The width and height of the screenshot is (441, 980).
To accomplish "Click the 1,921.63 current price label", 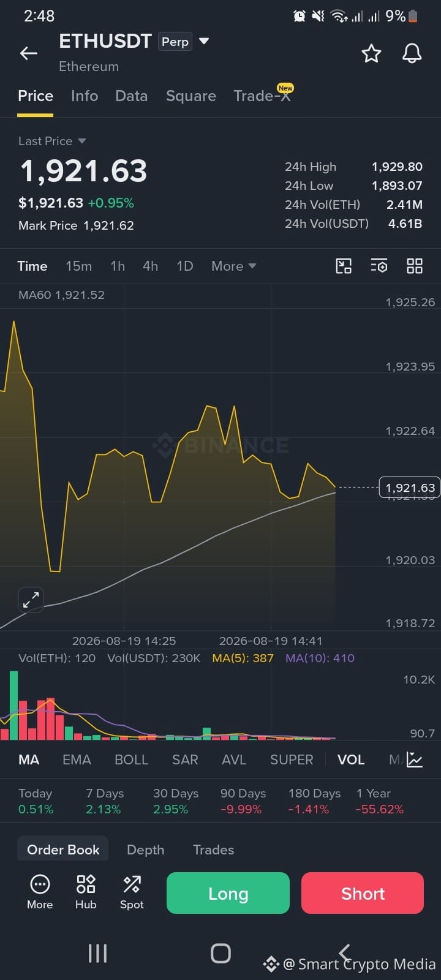I will coord(410,488).
